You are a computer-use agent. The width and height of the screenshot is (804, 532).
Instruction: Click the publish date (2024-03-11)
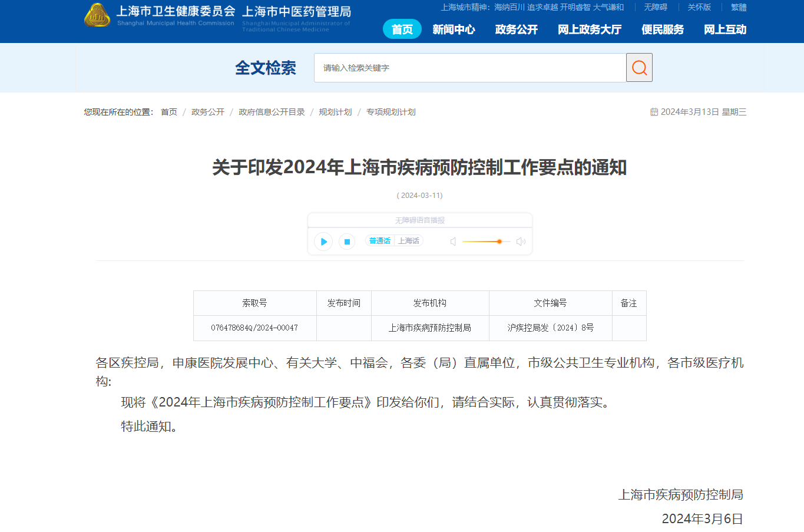pos(420,195)
